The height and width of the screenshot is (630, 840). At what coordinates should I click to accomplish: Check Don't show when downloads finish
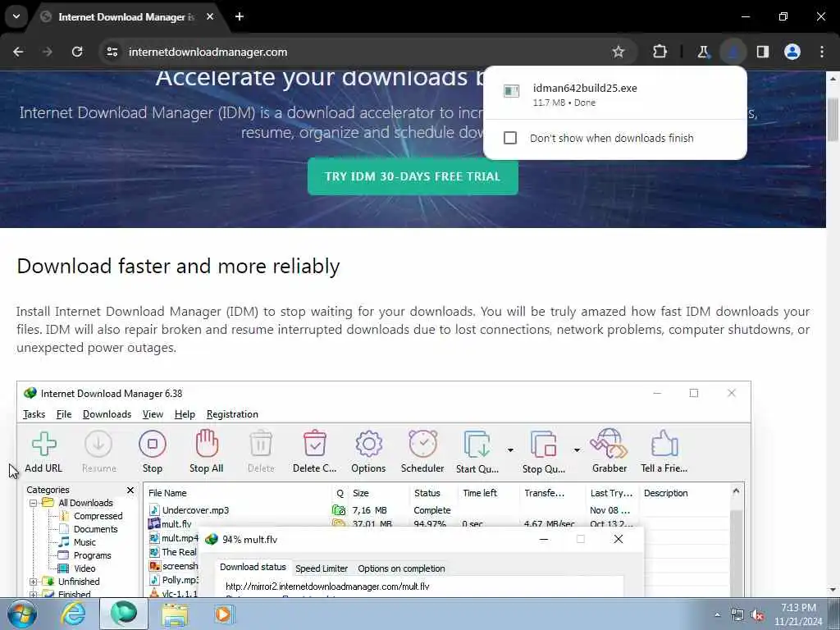[510, 138]
